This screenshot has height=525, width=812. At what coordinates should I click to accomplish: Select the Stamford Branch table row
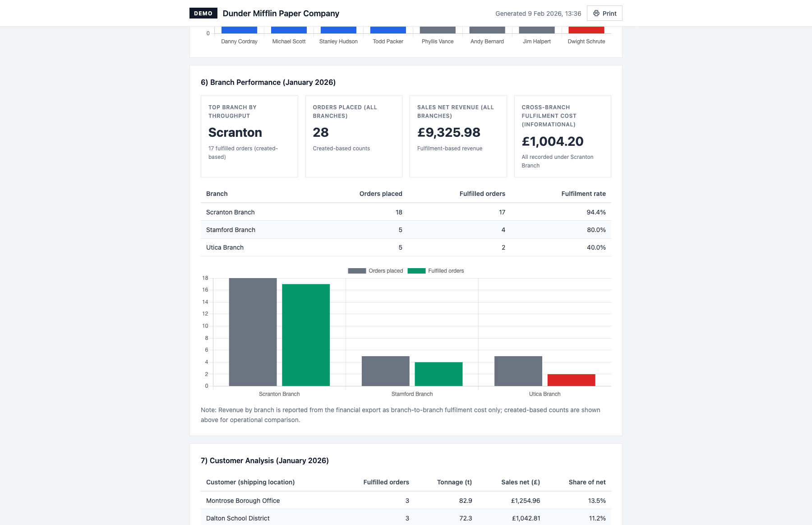point(406,230)
